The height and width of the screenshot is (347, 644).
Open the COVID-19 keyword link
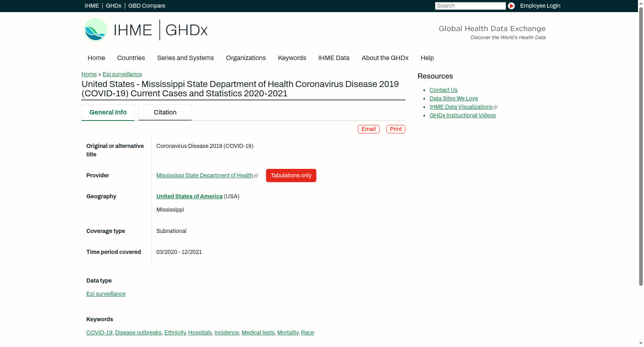click(x=99, y=332)
